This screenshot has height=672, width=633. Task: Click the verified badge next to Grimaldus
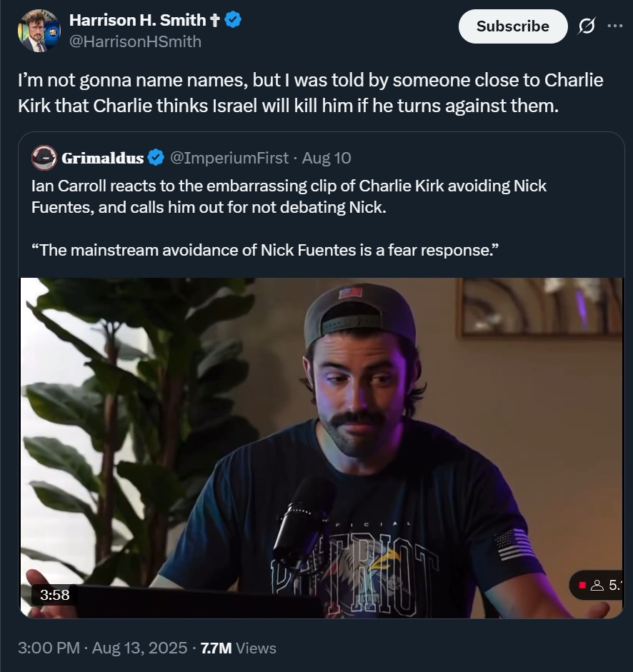pyautogui.click(x=156, y=158)
